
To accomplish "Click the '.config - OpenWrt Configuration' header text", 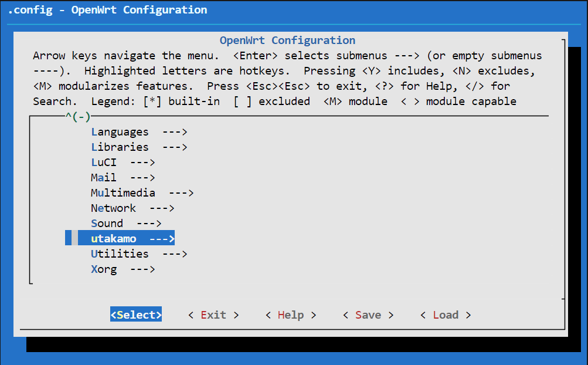I will point(107,10).
